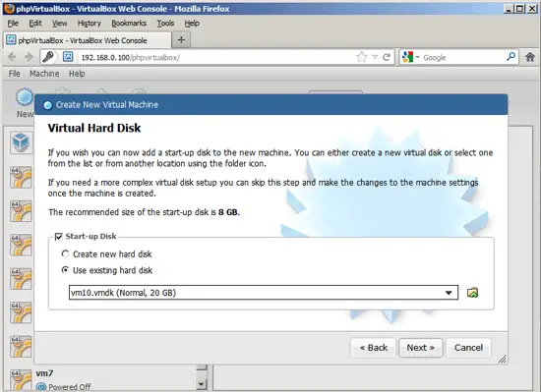Open the search engine selector dropdown

pyautogui.click(x=417, y=57)
